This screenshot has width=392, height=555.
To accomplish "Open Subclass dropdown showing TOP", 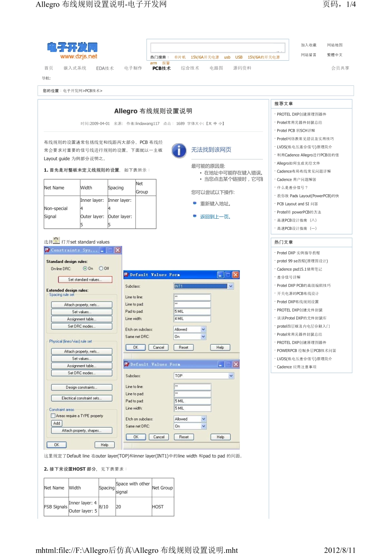I will coord(231,376).
